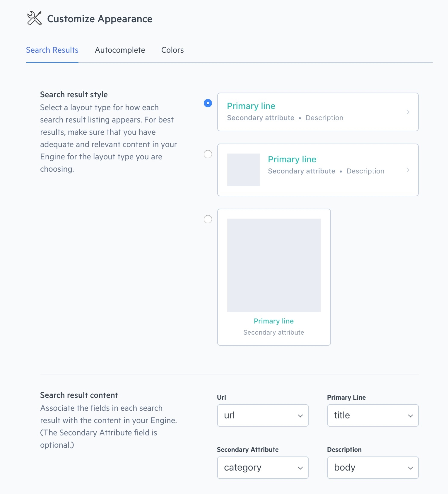Open the Colors tab
The height and width of the screenshot is (494, 448).
coord(172,50)
